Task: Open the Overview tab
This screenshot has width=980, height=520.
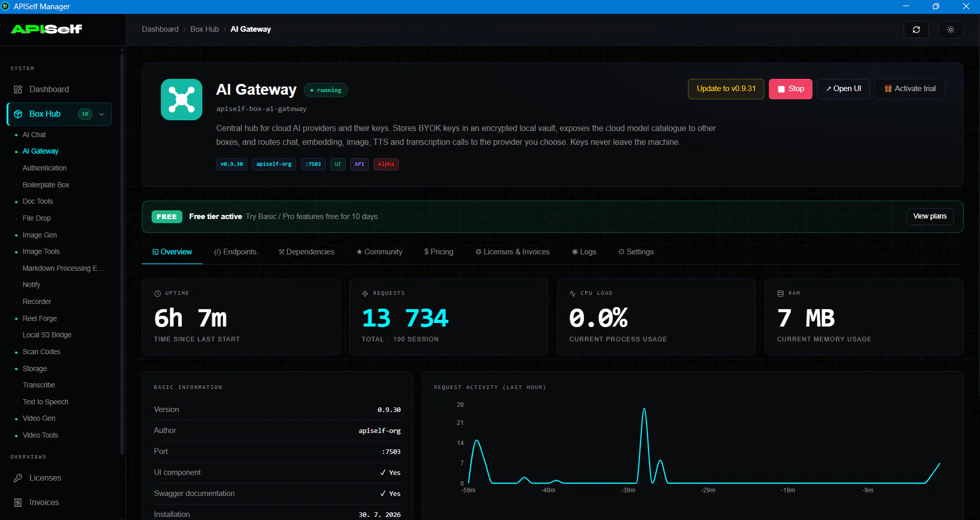Action: 172,252
